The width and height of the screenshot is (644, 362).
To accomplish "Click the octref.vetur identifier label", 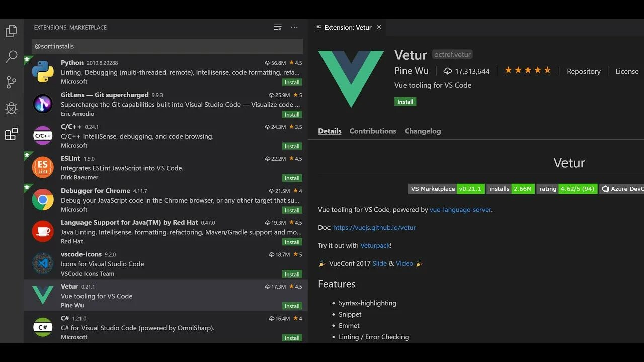I will click(x=453, y=54).
